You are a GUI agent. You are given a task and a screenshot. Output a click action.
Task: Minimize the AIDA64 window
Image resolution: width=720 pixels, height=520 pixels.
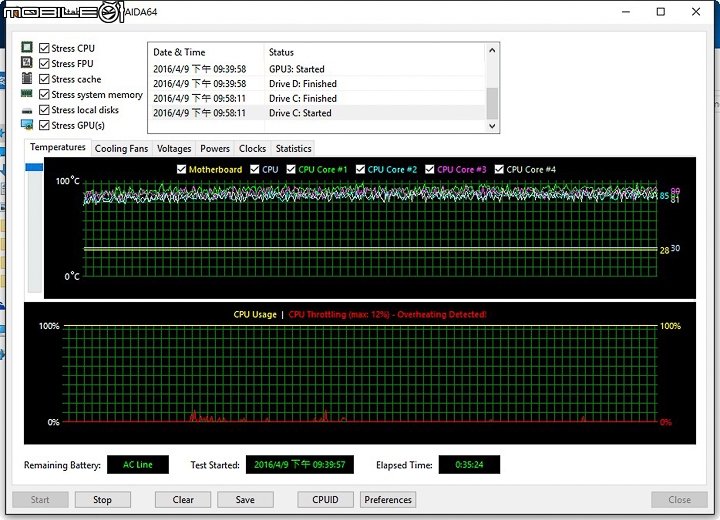click(626, 11)
